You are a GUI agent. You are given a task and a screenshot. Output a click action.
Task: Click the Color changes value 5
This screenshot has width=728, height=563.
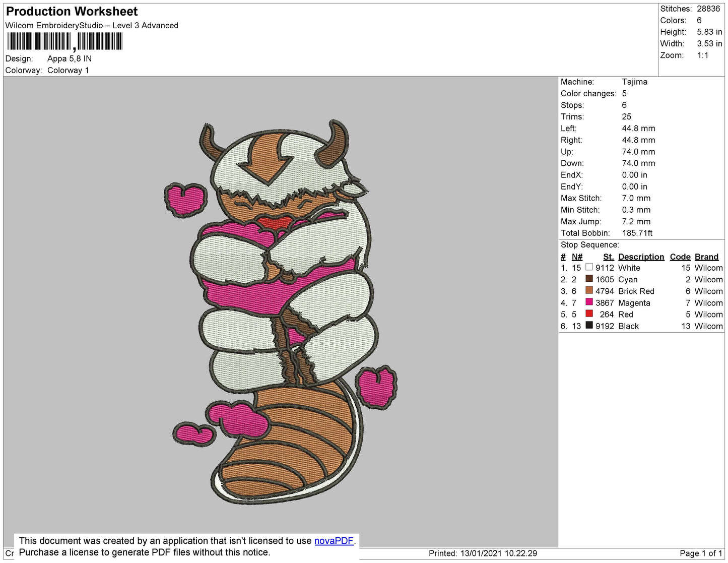click(624, 93)
